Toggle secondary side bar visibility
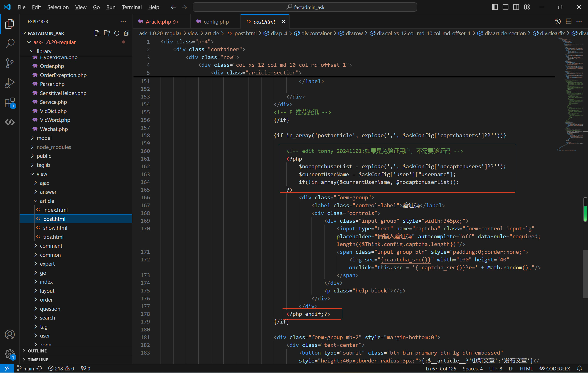 516,7
